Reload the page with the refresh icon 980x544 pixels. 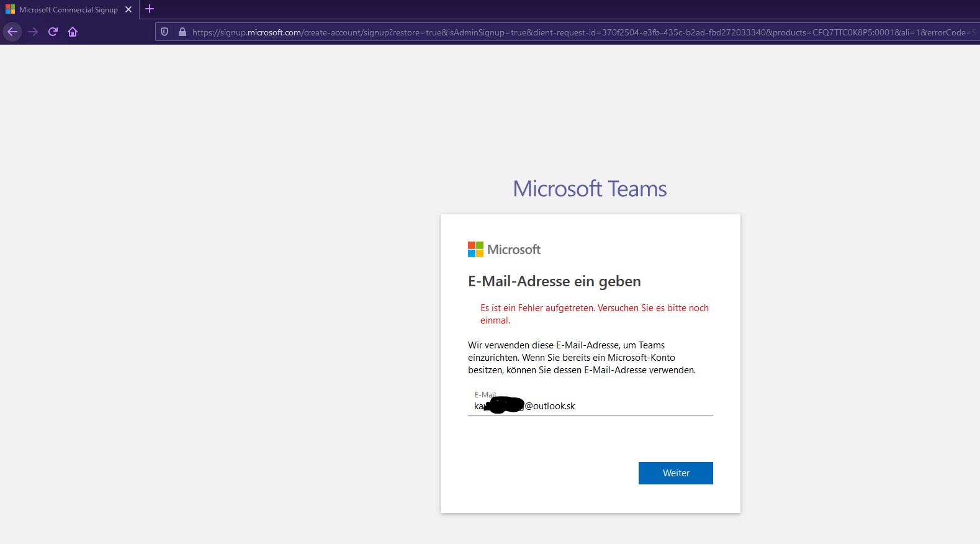tap(53, 32)
